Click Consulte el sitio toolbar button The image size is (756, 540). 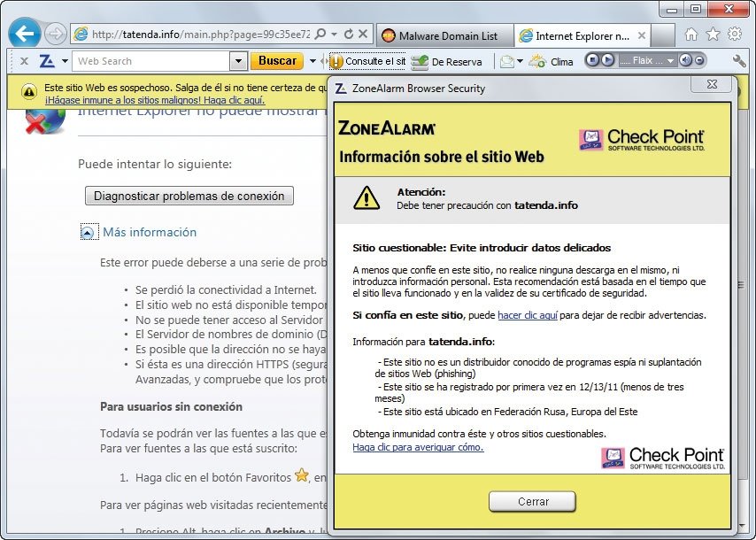368,61
